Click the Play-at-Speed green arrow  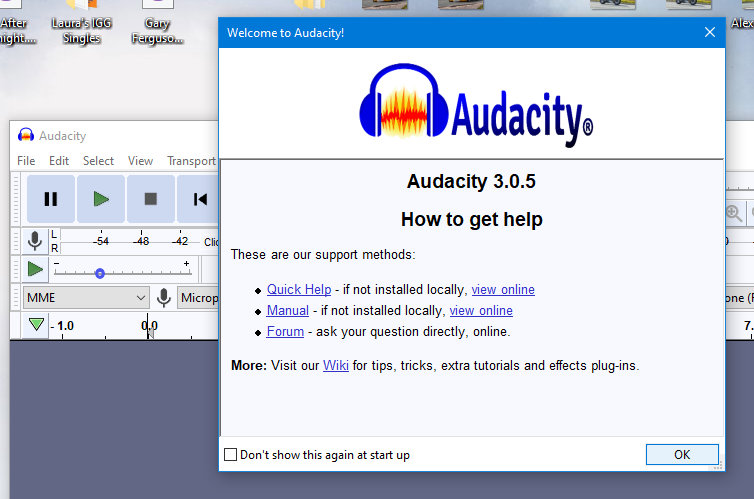[x=35, y=269]
